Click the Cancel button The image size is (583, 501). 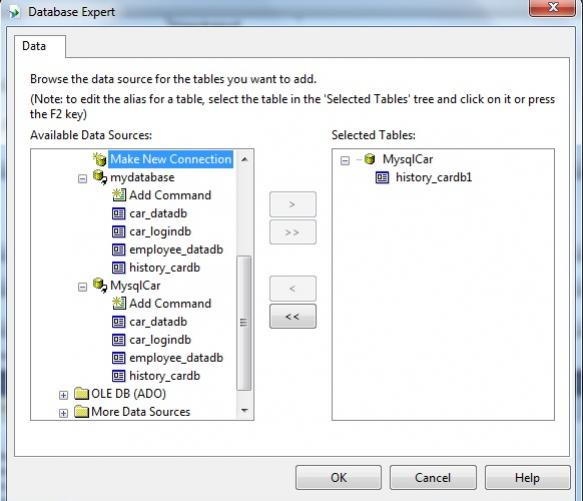(433, 478)
